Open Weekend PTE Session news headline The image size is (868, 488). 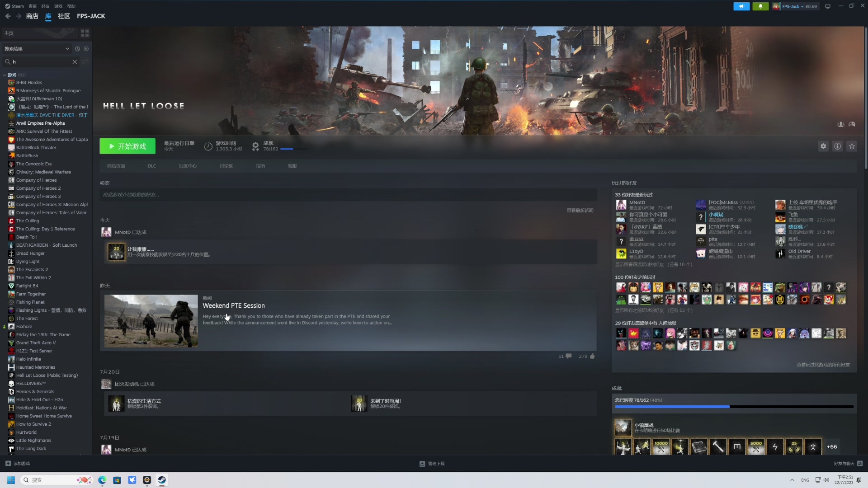coord(234,306)
